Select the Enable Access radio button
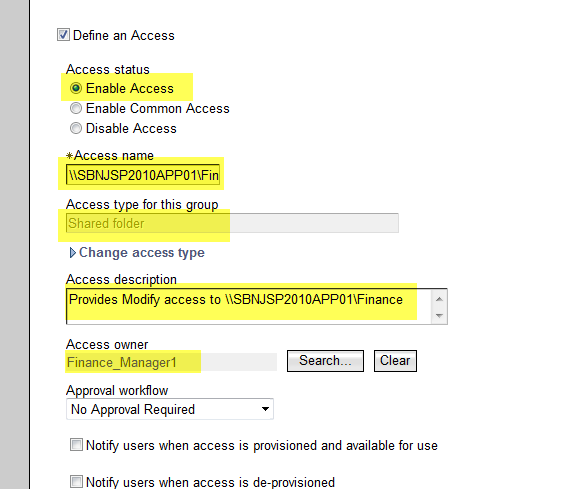Image resolution: width=580 pixels, height=489 pixels. pos(76,88)
